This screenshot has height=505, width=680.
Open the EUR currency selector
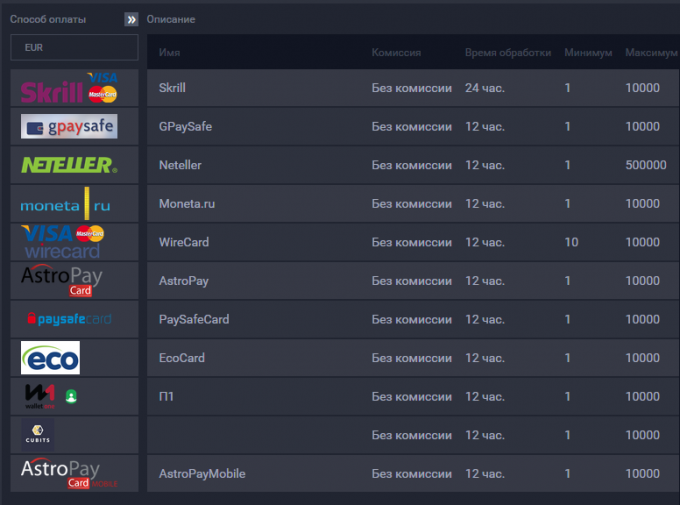74,47
